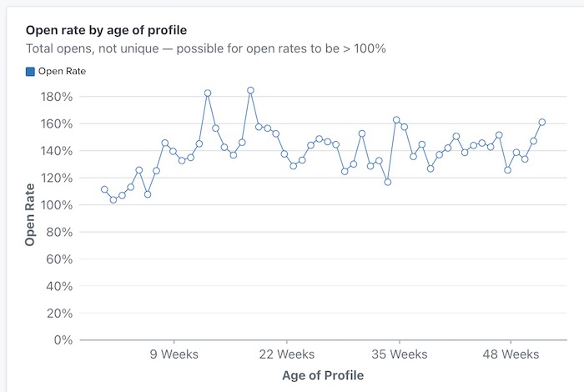Click the 'Open rate by age of profile' title

tap(106, 31)
